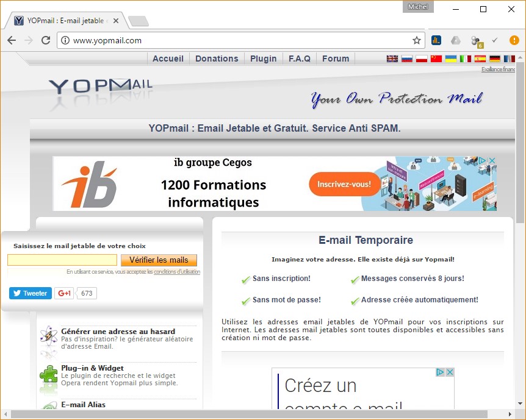Switch language with the Chinese flag
This screenshot has height=420, width=526.
tap(436, 59)
